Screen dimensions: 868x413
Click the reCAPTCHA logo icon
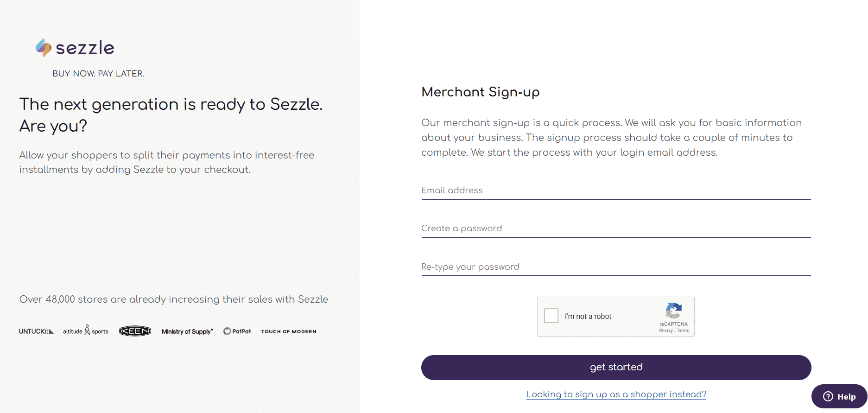pos(673,311)
